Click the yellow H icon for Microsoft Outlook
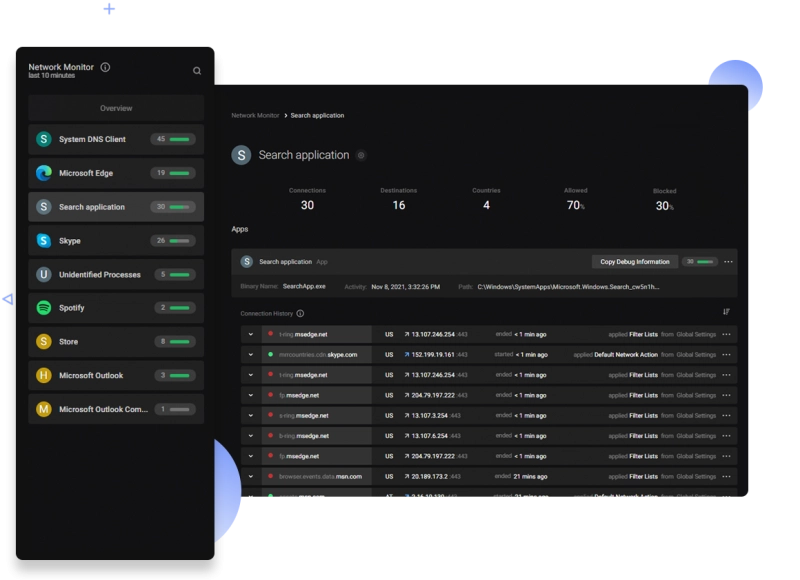 pos(44,375)
